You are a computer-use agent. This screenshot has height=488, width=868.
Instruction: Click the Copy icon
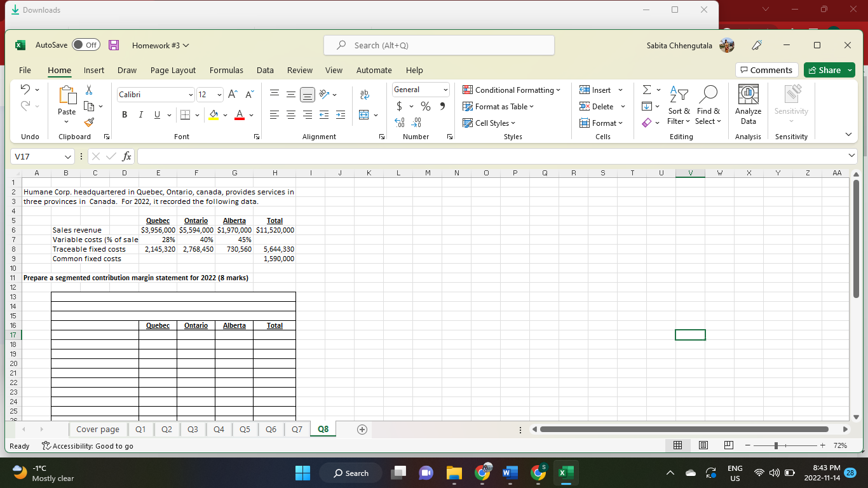90,105
